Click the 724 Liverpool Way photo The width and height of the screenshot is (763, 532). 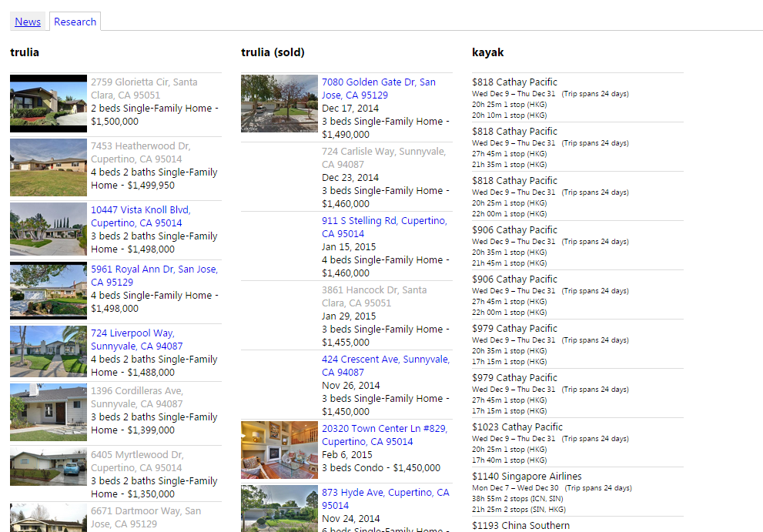pos(49,351)
